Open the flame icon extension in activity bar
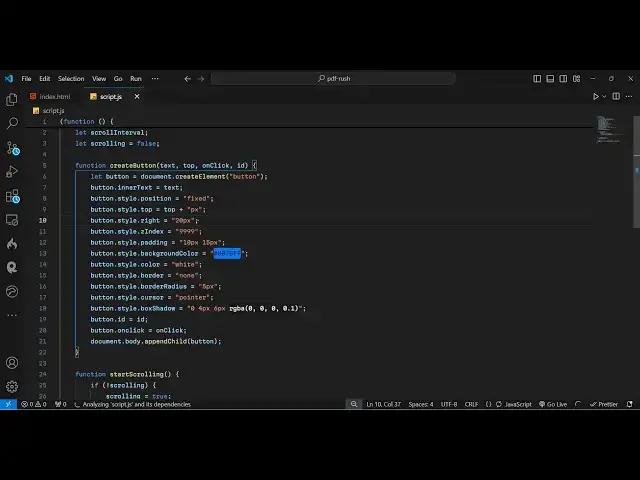The width and height of the screenshot is (640, 480). (12, 244)
